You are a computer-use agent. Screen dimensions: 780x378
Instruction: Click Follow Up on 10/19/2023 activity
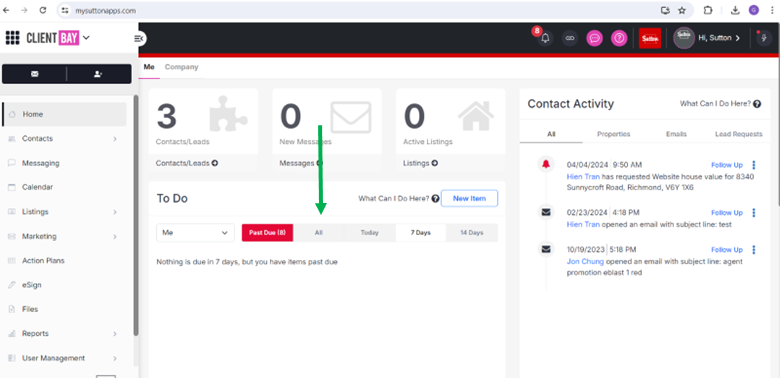point(727,250)
